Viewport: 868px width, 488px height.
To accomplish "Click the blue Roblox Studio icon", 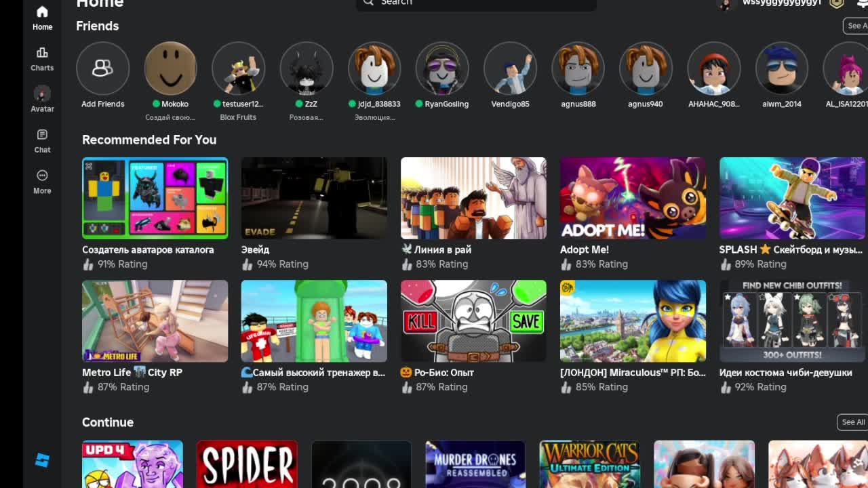I will point(42,460).
